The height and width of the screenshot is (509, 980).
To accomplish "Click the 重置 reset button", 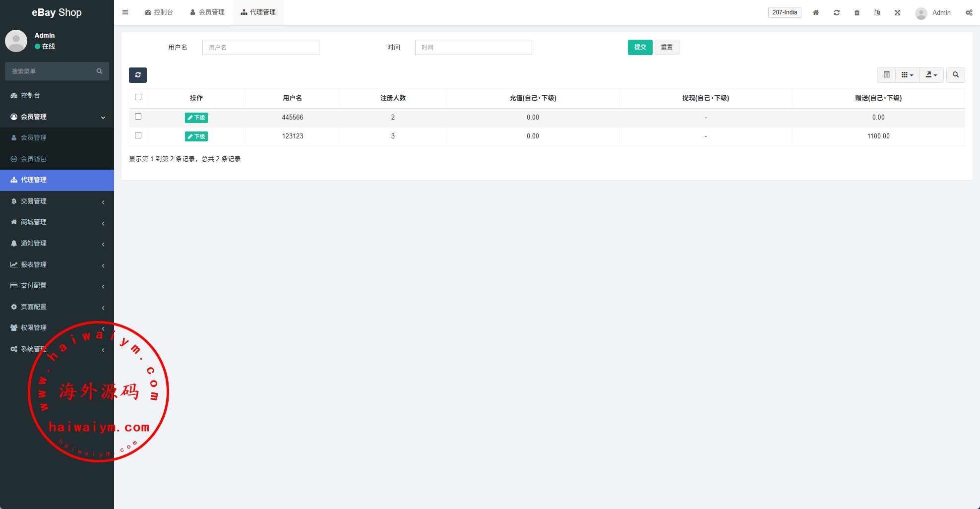I will click(x=667, y=47).
